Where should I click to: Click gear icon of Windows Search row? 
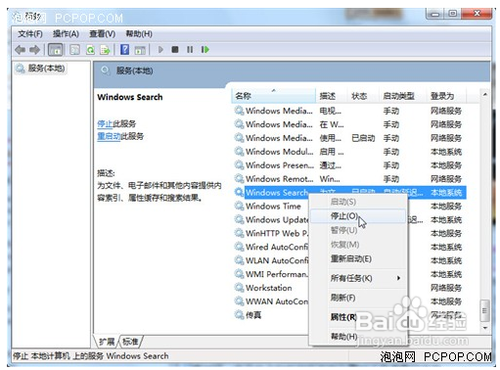point(239,192)
